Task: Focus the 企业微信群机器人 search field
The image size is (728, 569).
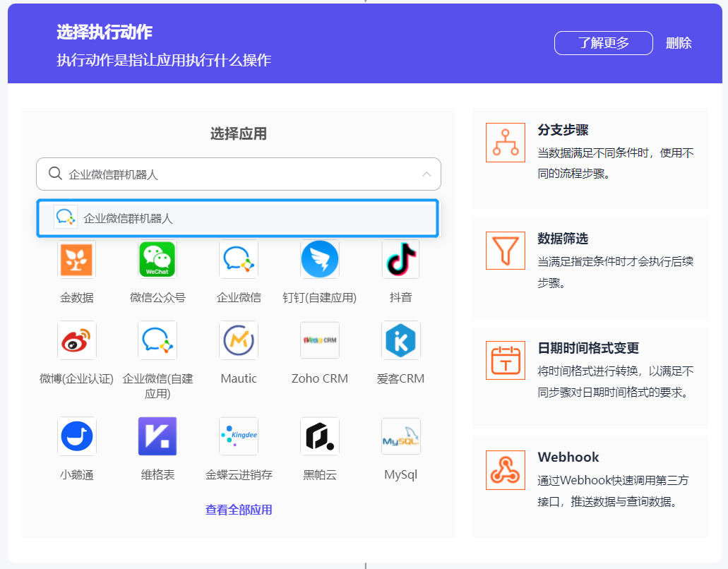Action: click(x=239, y=174)
